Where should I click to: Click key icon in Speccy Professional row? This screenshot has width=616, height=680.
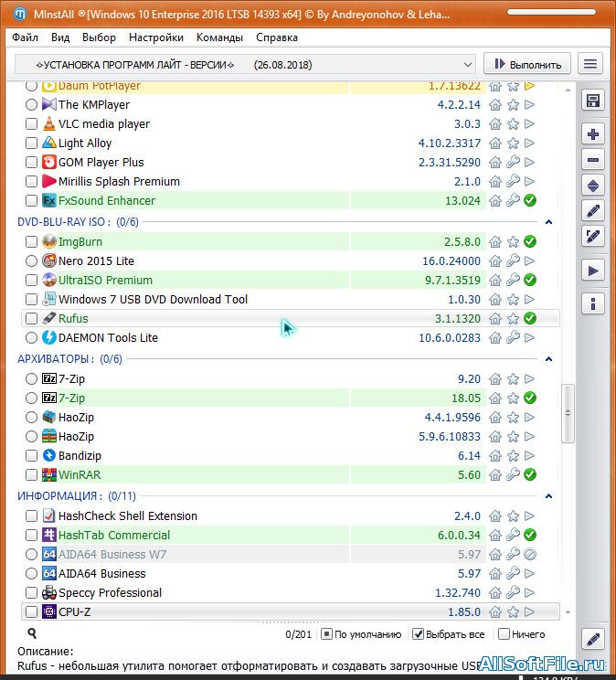pyautogui.click(x=513, y=592)
